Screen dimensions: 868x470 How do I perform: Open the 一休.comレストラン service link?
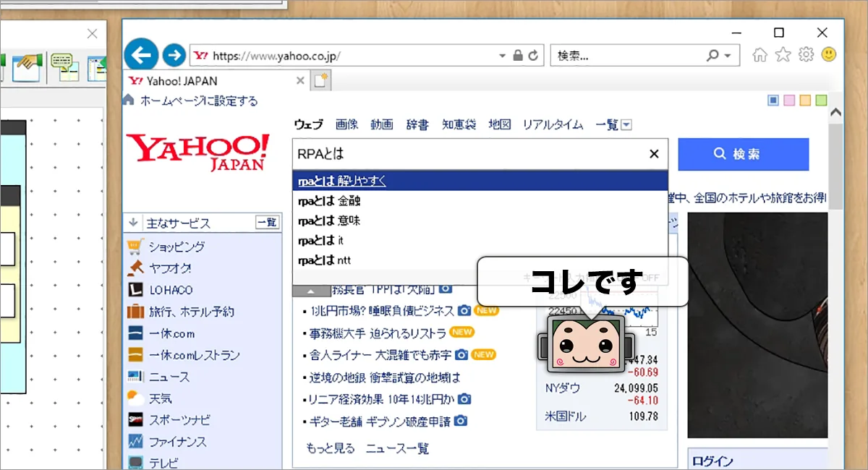[194, 355]
